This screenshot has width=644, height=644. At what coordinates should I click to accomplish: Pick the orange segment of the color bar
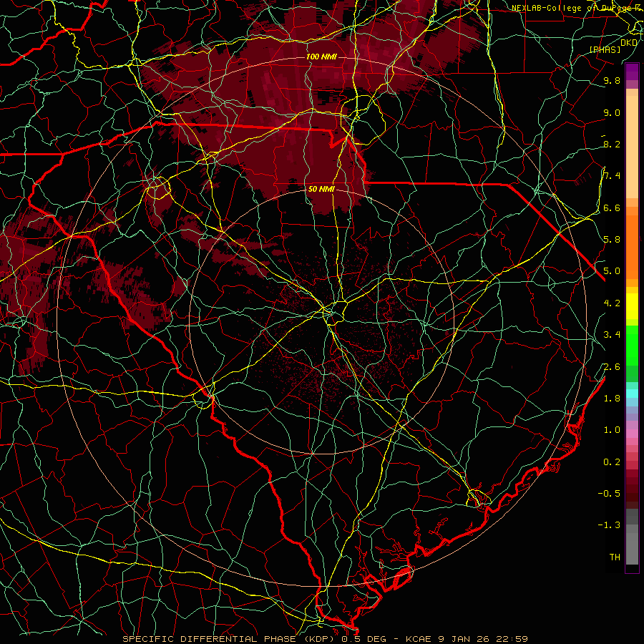[x=632, y=246]
